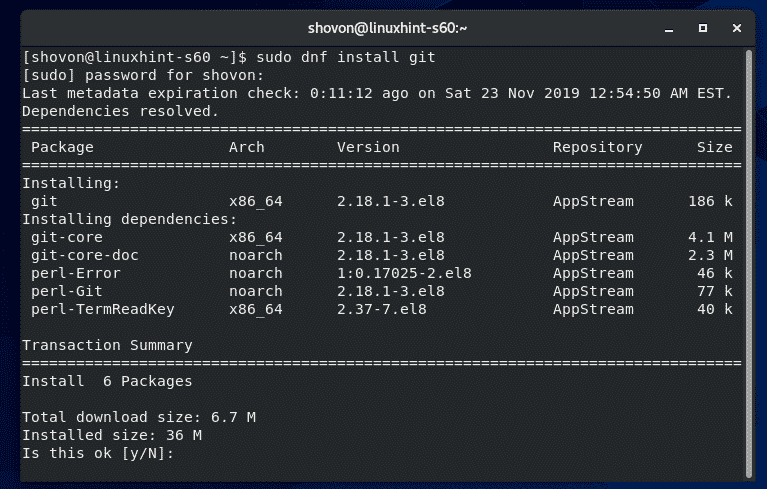Screen dimensions: 767x489
Task: Click the 'Dependencies resolved.' text
Action: click(x=119, y=111)
